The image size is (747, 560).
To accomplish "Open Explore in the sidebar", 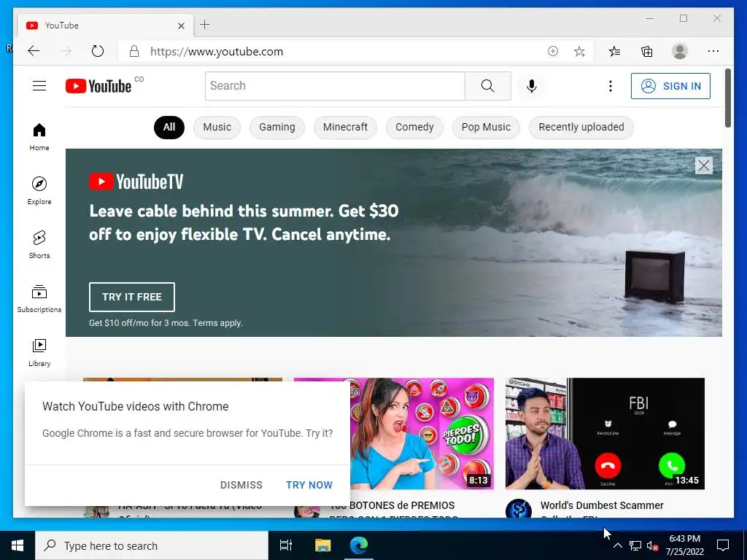I will point(39,191).
